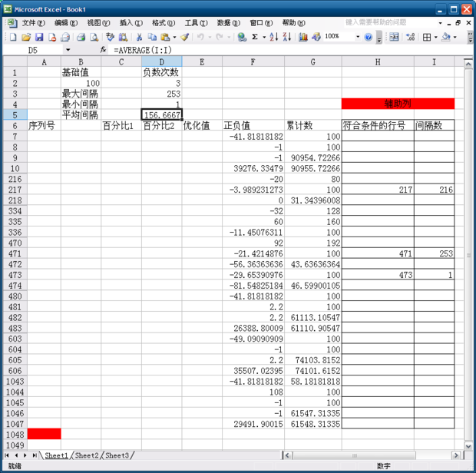The image size is (476, 473).
Task: Select the red 辅助列 cell
Action: click(398, 104)
